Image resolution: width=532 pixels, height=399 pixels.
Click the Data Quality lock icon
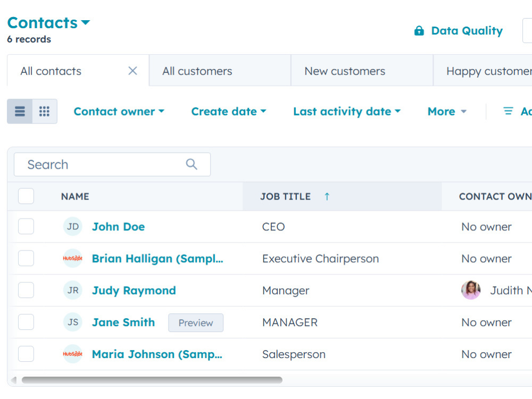[x=419, y=31]
